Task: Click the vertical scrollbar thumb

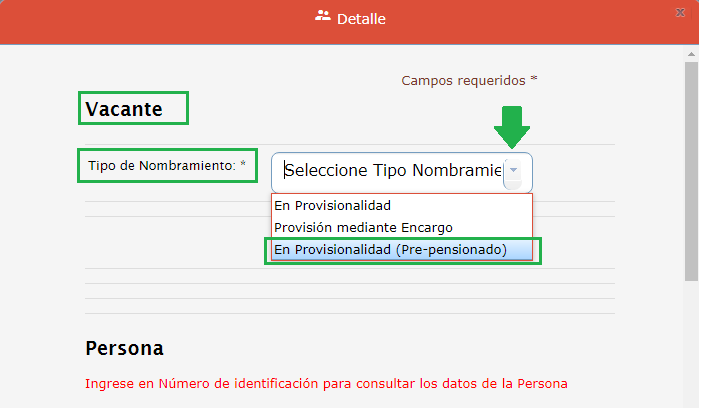Action: [691, 170]
